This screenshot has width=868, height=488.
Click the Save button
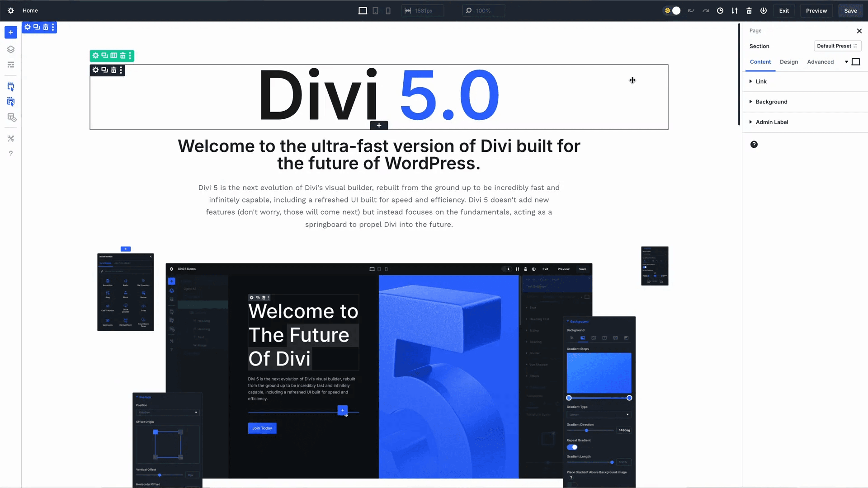(850, 10)
